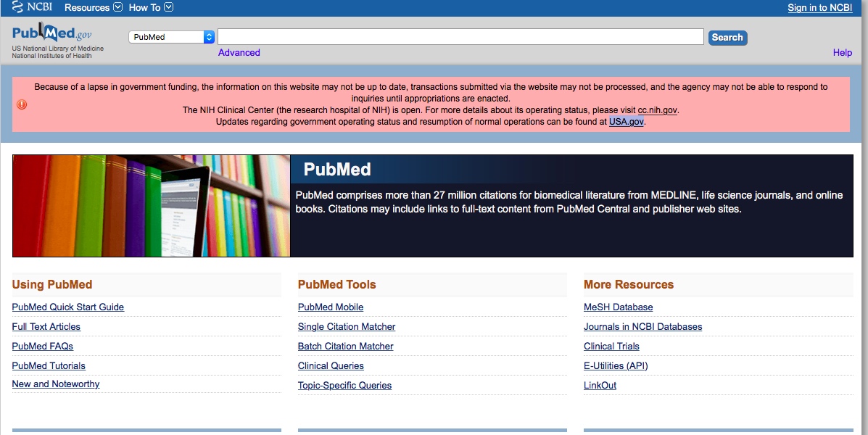Click the Sign in to NCBI link
868x435 pixels.
tap(820, 8)
